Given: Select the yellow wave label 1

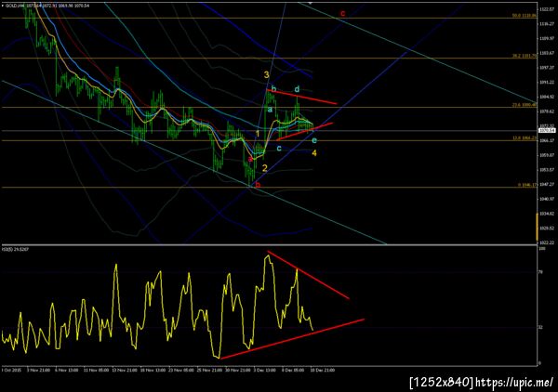Looking at the screenshot, I should click(x=258, y=134).
